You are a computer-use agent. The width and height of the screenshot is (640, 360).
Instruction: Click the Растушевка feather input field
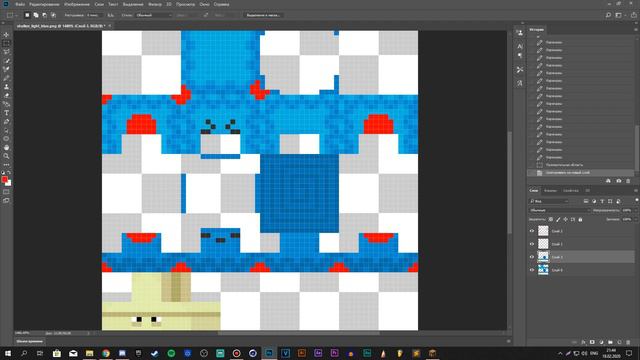[x=95, y=15]
